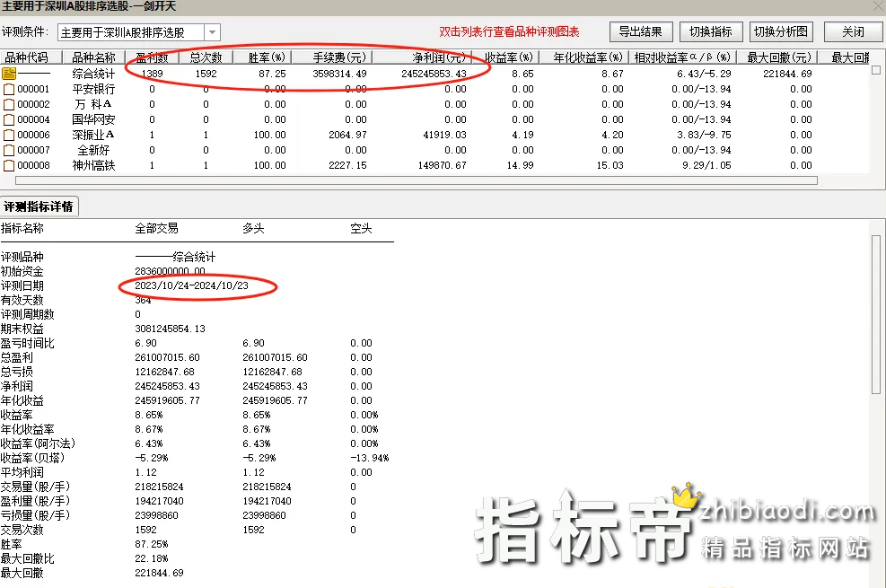Click the results table vertical scrollbar thumb
886x588 pixels.
coord(876,70)
